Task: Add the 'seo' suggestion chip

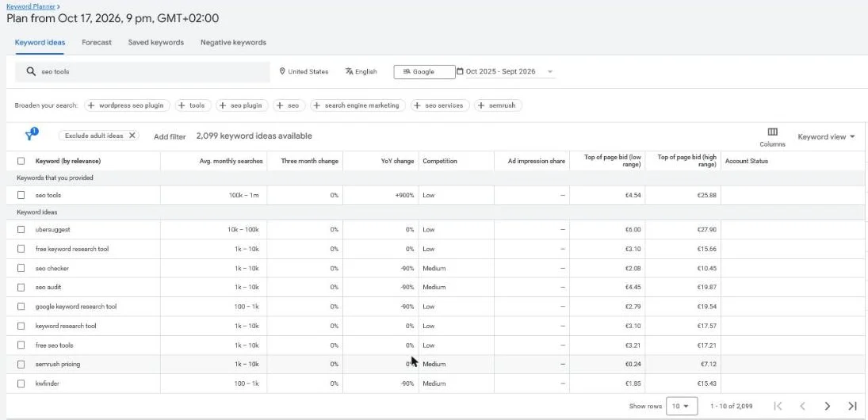Action: [x=289, y=105]
